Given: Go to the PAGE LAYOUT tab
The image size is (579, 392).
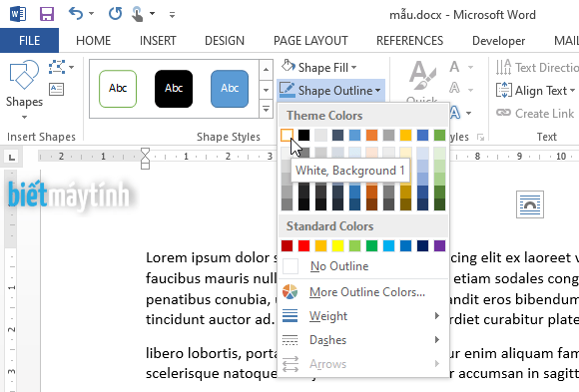Looking at the screenshot, I should click(x=310, y=40).
